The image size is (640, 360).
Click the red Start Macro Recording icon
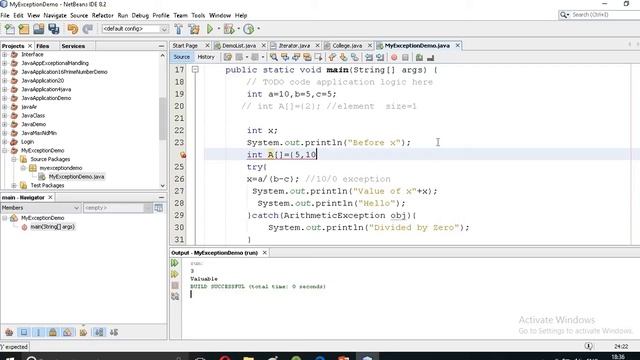pyautogui.click(x=394, y=57)
